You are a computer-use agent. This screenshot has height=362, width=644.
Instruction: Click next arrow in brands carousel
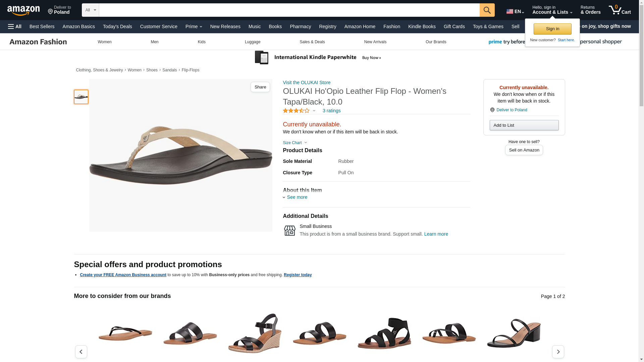tap(558, 352)
